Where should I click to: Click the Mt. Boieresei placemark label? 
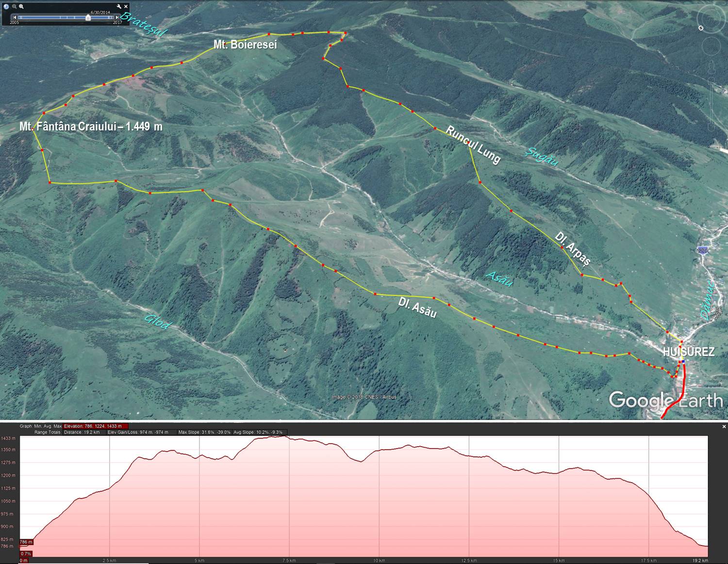[x=245, y=45]
